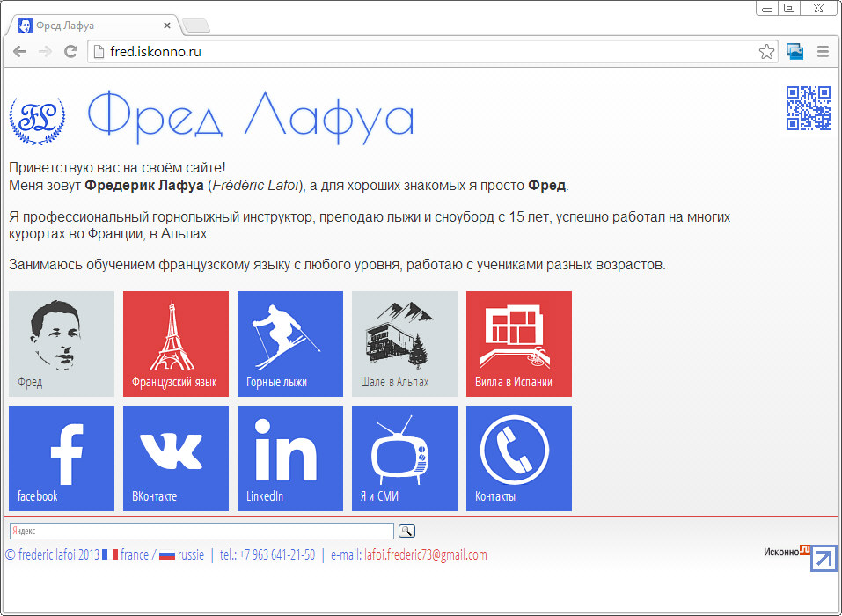Click the Фред Лафуа heading title
842x616 pixels.
tap(251, 118)
